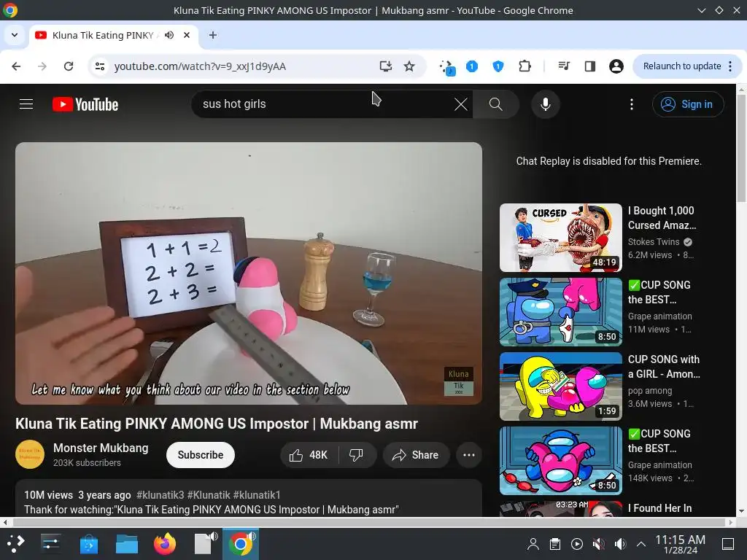Open clipboard icon in system tray
The height and width of the screenshot is (560, 747).
555,544
